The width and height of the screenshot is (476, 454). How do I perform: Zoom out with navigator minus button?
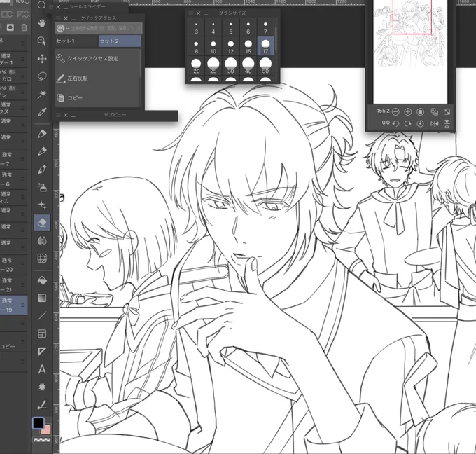pos(395,111)
